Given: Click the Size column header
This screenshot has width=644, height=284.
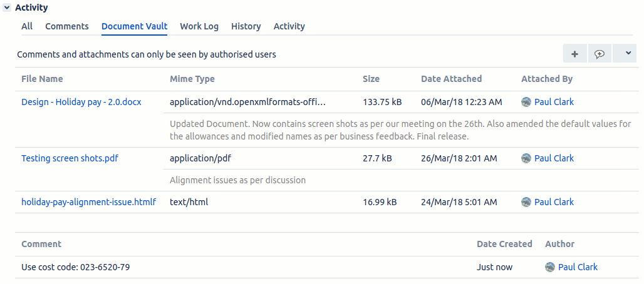Looking at the screenshot, I should pos(371,79).
